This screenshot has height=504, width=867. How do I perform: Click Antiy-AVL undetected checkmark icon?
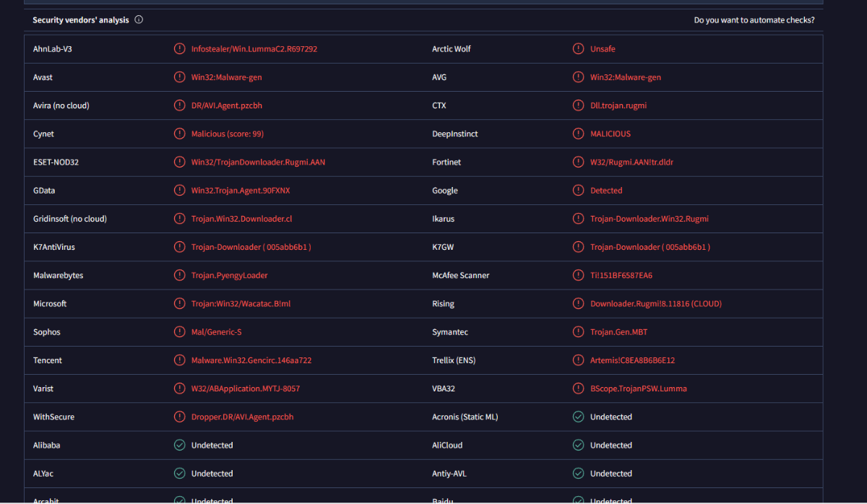[578, 474]
